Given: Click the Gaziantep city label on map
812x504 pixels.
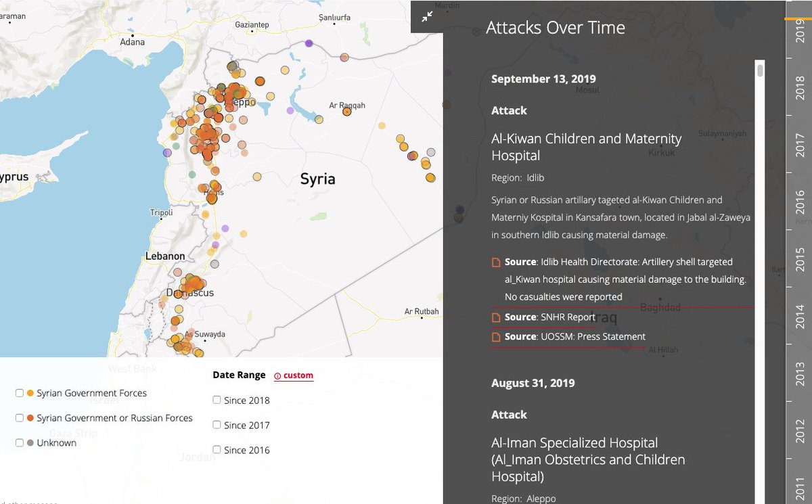Looking at the screenshot, I should point(252,25).
